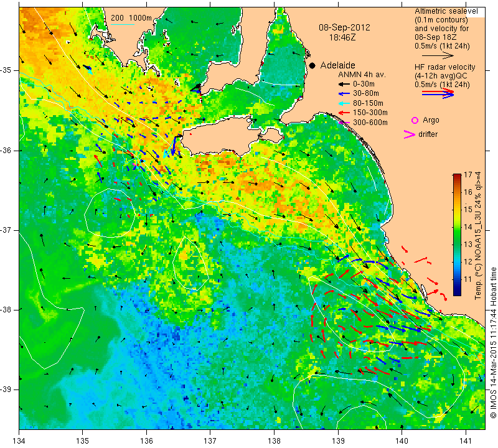Click the (0.1m contours) text
The width and height of the screenshot is (498, 448).
441,20
